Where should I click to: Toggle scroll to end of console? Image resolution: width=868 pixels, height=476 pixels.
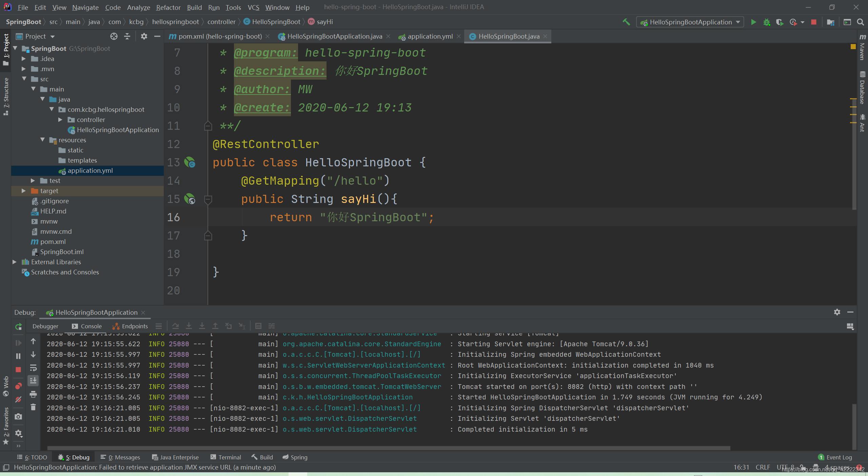click(33, 381)
